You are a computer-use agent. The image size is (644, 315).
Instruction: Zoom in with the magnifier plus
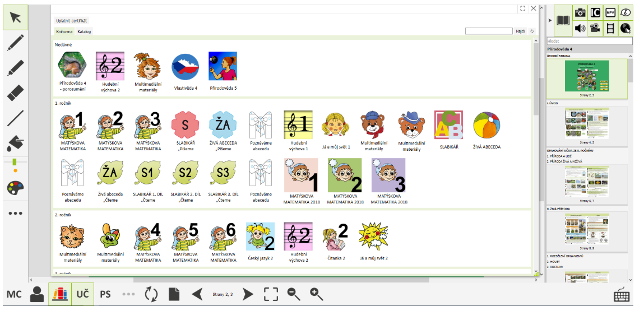click(x=317, y=294)
